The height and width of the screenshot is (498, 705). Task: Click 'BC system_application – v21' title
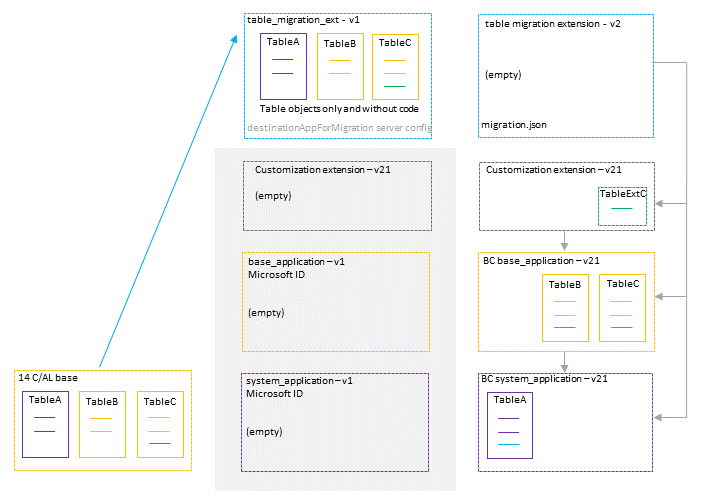click(544, 379)
